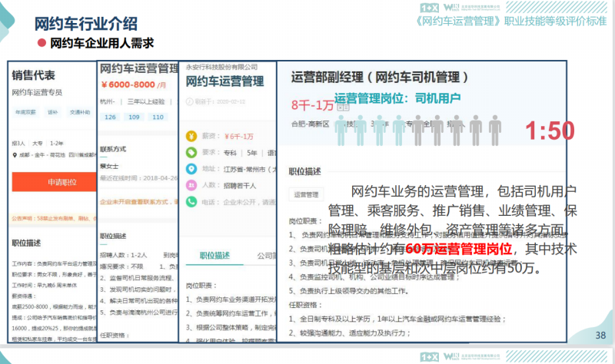Select the 年底双薪 benefit tag
Viewport: 615px width, 364px height.
click(25, 112)
